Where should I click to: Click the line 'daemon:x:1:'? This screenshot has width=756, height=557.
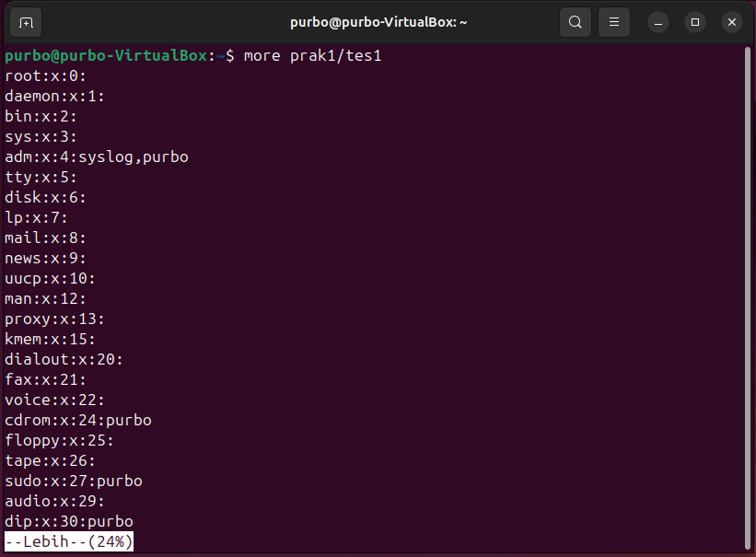tap(54, 97)
